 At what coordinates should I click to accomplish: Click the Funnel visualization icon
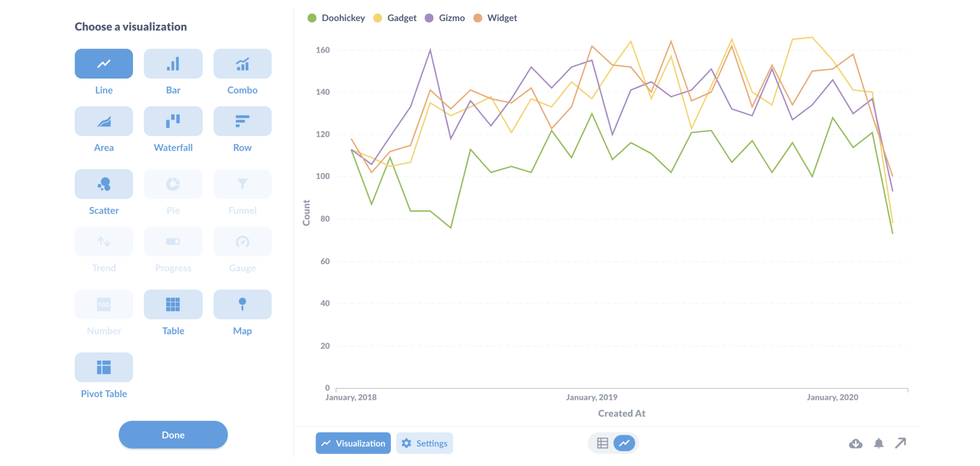[242, 184]
